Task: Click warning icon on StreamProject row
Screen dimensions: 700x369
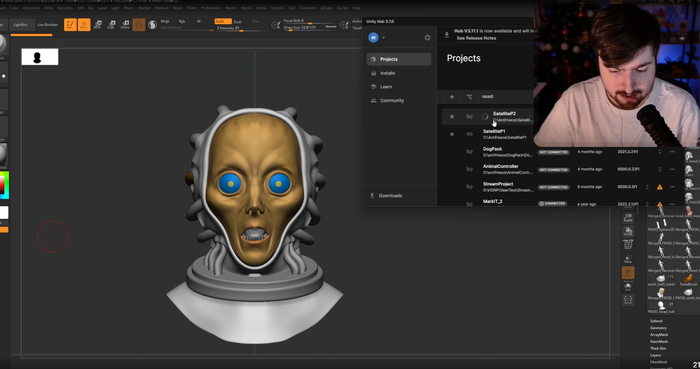Action: pos(659,187)
